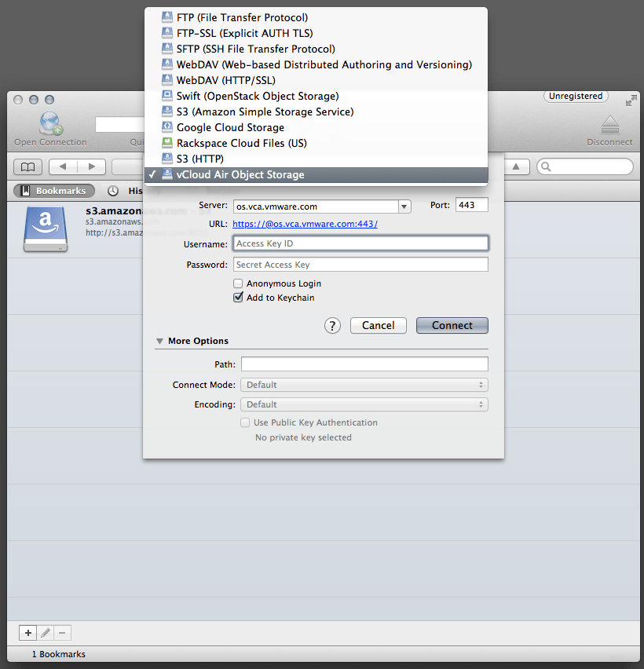Switch to the Bookmarks tab
The width and height of the screenshot is (644, 669).
click(x=54, y=191)
